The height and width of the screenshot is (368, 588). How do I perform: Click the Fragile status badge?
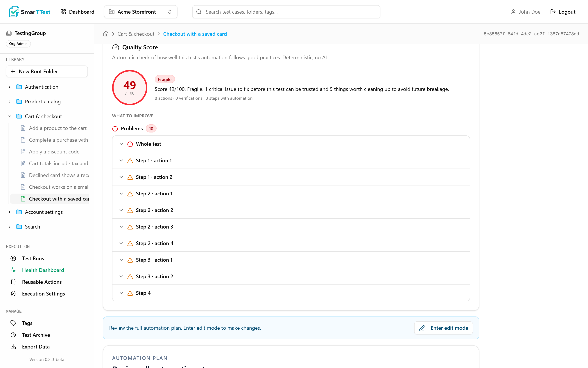[165, 79]
